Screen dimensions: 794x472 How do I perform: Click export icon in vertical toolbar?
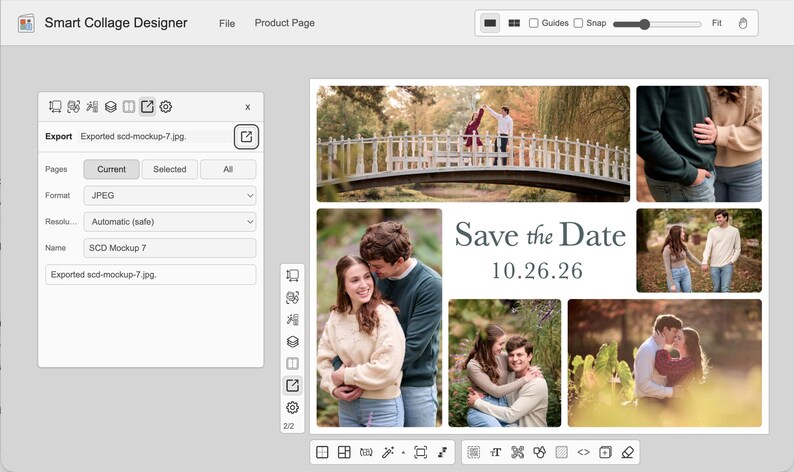point(293,385)
